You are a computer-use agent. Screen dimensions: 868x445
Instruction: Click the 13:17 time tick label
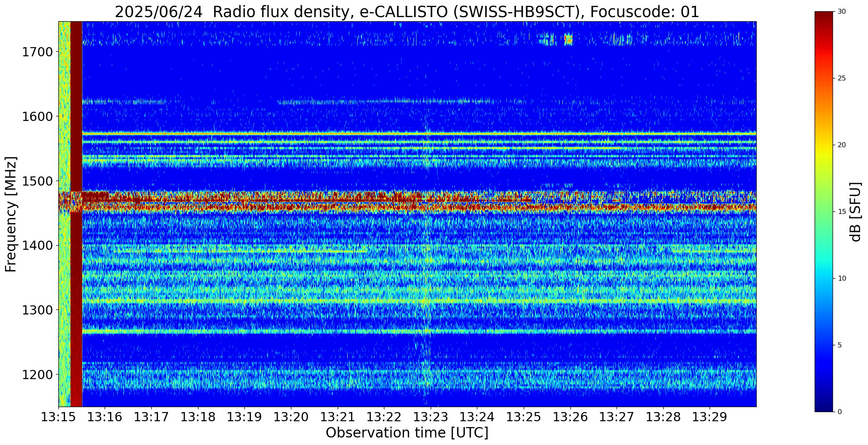pos(151,417)
